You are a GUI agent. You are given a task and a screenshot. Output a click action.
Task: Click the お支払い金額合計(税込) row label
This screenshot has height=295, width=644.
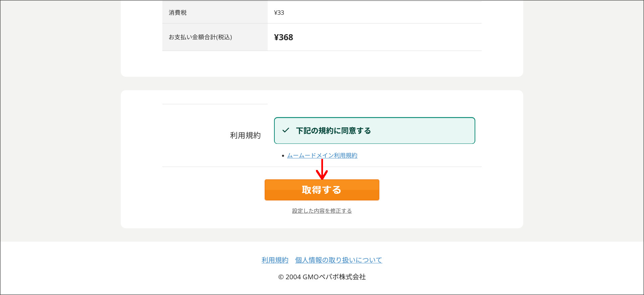(200, 37)
